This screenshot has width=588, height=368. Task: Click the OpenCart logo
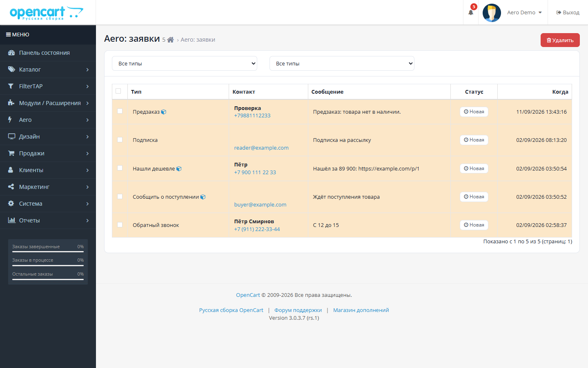pyautogui.click(x=47, y=13)
